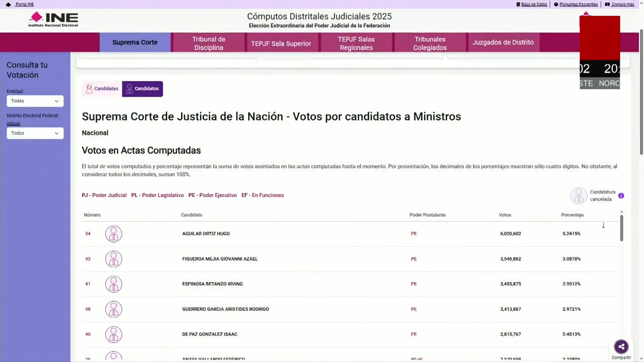
Task: Click the info icon beside Candidatura cancelada
Action: (621, 196)
